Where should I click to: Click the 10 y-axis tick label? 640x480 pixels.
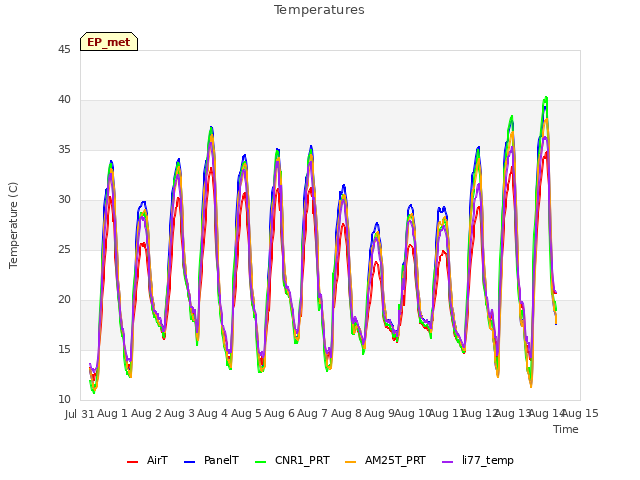click(x=64, y=400)
